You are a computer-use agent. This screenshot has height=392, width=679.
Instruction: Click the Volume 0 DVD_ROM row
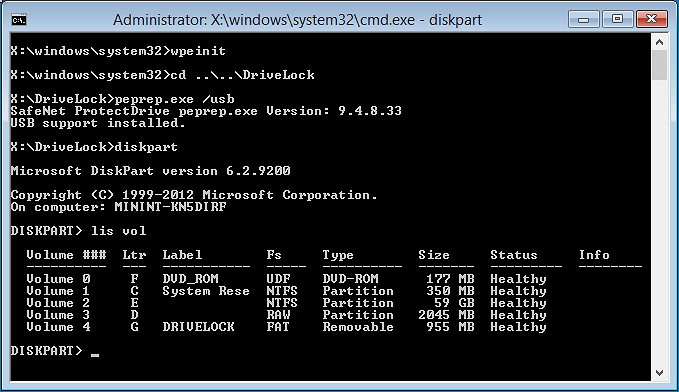pyautogui.click(x=286, y=279)
